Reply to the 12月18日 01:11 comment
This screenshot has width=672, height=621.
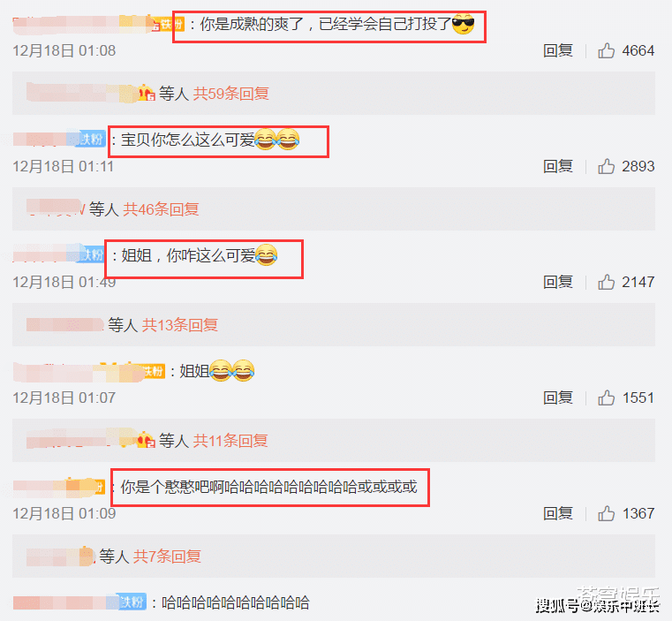[558, 166]
